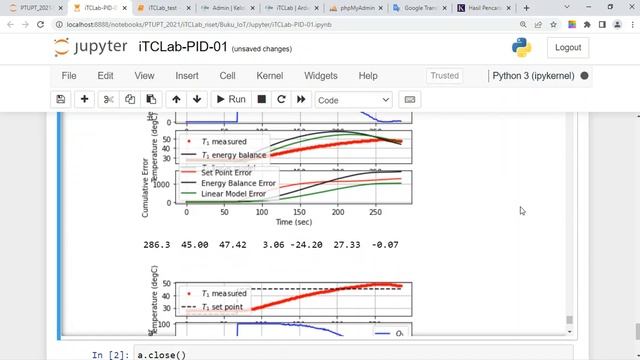The image size is (640, 360).
Task: Open a new browser tab
Action: 527,8
